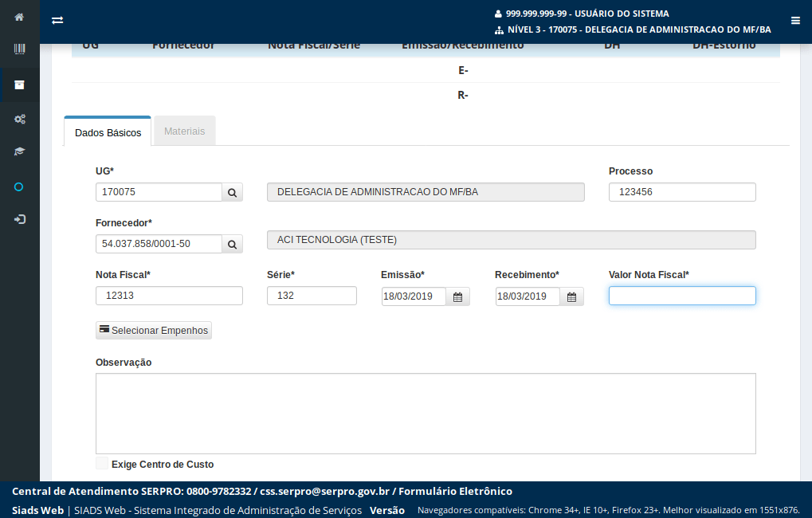Screen dimensions: 812x518
Task: Toggle the Exige Centro de Custo checkbox
Action: click(x=102, y=463)
